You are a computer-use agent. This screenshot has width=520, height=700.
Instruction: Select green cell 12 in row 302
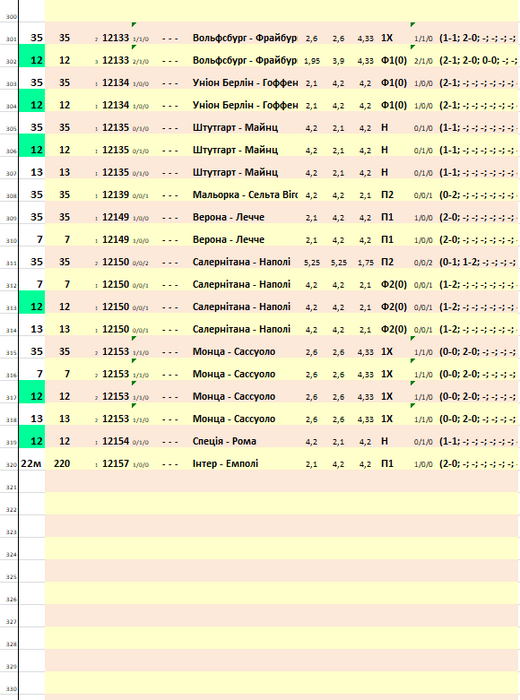(x=32, y=56)
